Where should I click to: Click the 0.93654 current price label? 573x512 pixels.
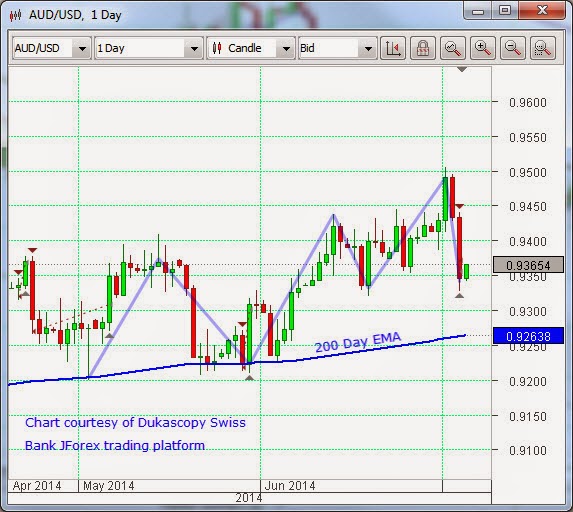(x=528, y=265)
